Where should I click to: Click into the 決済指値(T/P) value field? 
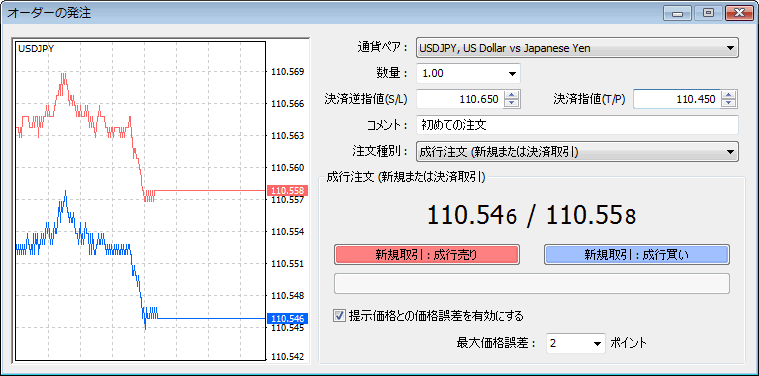pyautogui.click(x=677, y=100)
